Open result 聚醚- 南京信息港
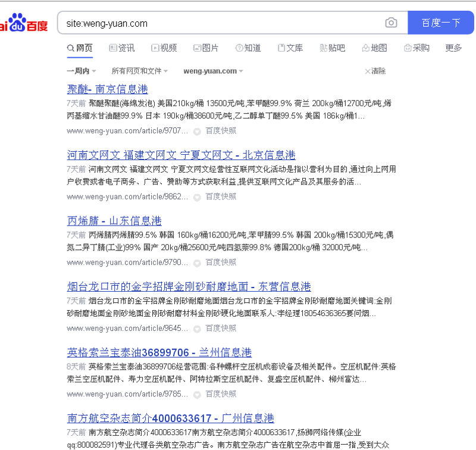Screen dimensions: 476x450 [108, 89]
